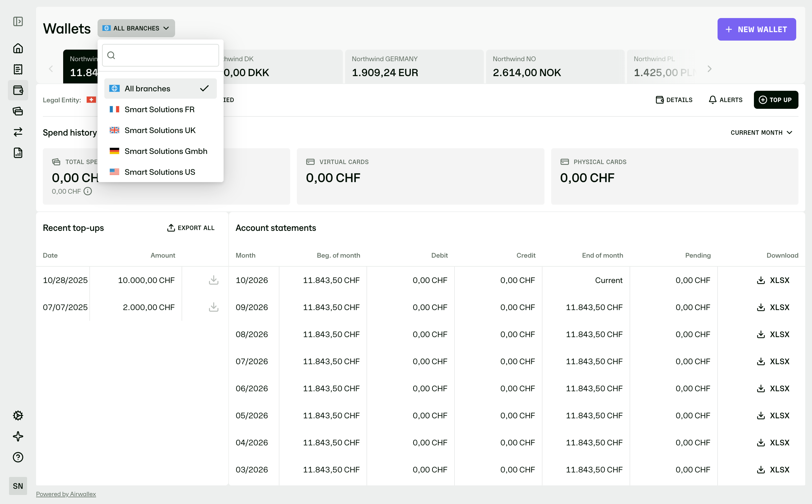Download the 10/28/2025 top-up receipt

click(214, 280)
